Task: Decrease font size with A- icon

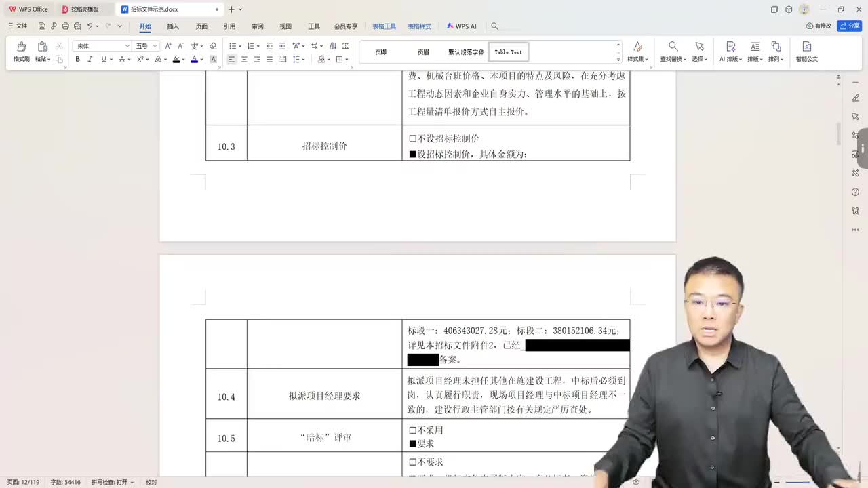Action: pyautogui.click(x=180, y=46)
